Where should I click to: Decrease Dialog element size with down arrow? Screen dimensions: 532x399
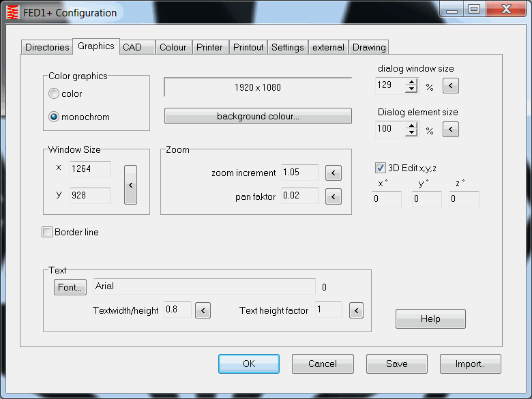click(x=411, y=132)
